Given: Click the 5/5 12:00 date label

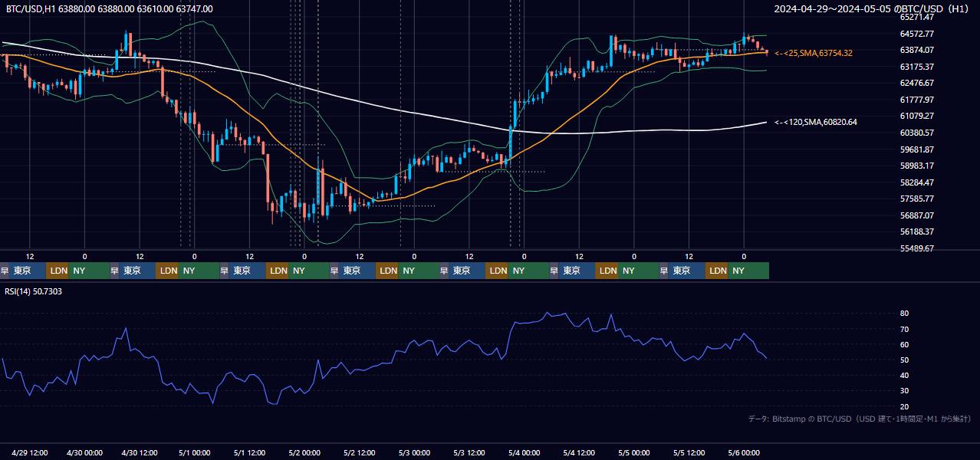Looking at the screenshot, I should [689, 452].
